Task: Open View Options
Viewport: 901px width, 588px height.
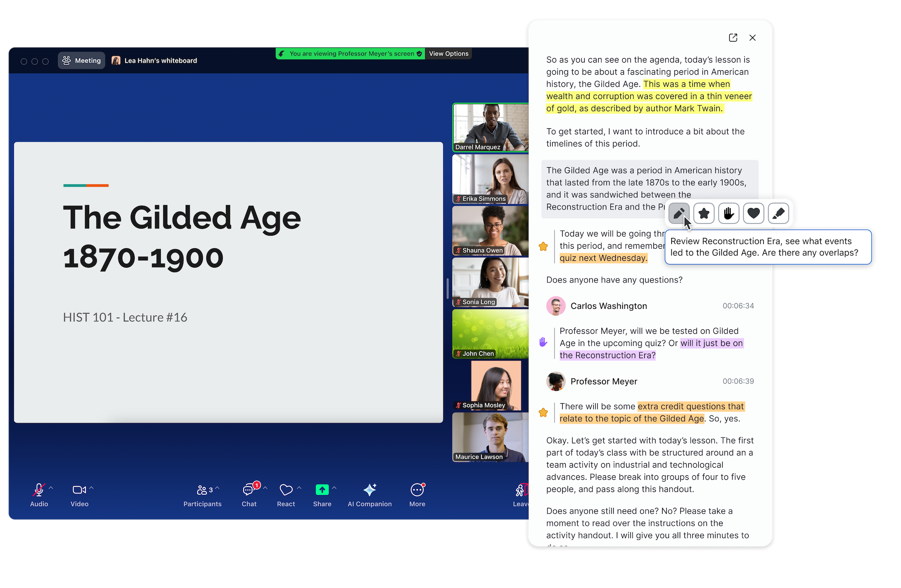Action: (449, 54)
